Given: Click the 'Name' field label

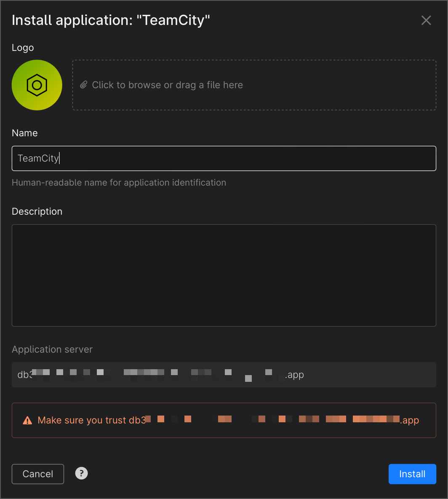Looking at the screenshot, I should 24,133.
